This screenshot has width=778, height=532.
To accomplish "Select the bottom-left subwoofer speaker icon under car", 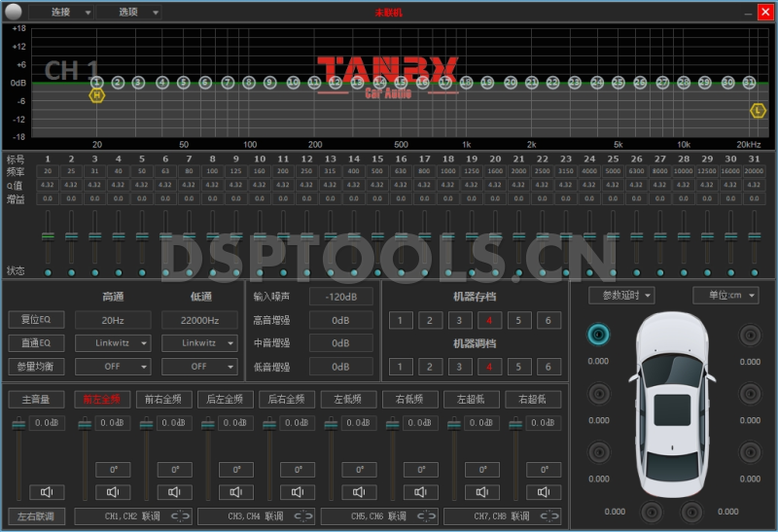I will [652, 512].
